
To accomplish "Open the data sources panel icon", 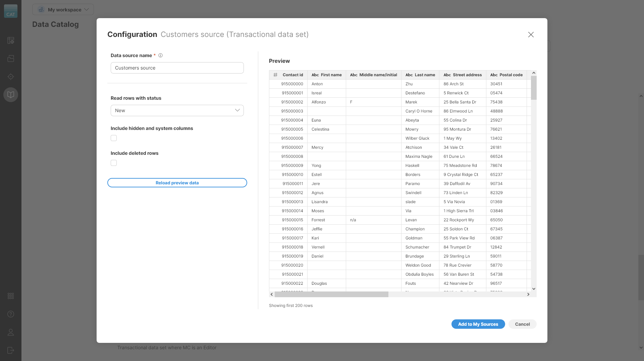I will click(11, 58).
